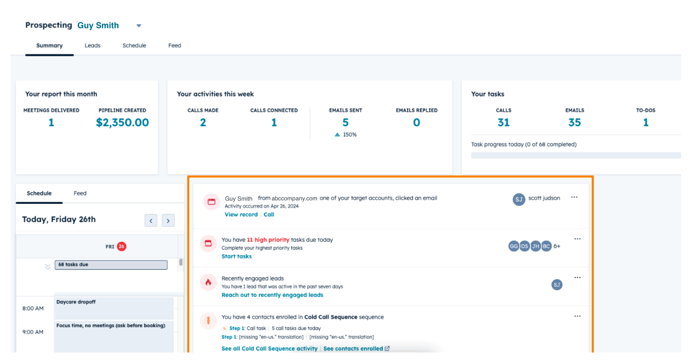
Task: Click the Call link for Guy Smith
Action: coord(269,215)
